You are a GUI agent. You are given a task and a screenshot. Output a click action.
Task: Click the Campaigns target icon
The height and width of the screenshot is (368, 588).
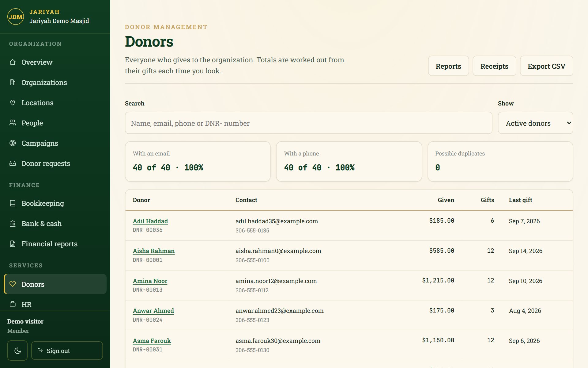pos(13,143)
